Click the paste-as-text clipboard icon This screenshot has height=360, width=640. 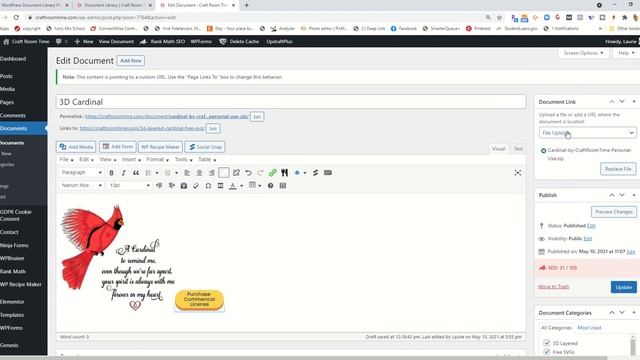click(x=184, y=186)
